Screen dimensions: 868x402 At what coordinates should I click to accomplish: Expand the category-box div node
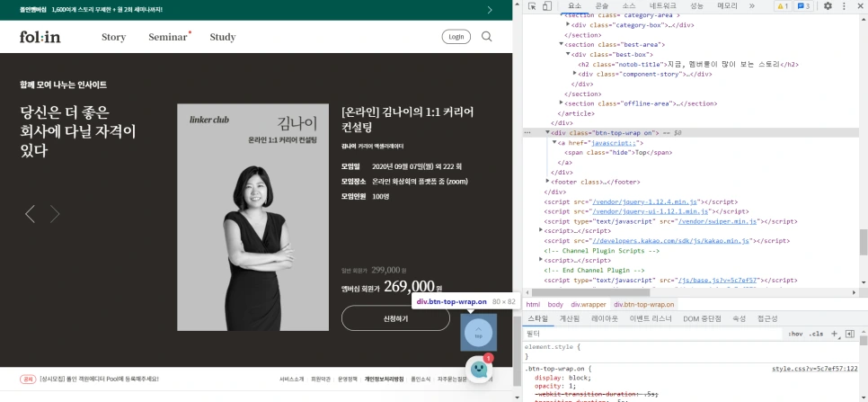568,24
